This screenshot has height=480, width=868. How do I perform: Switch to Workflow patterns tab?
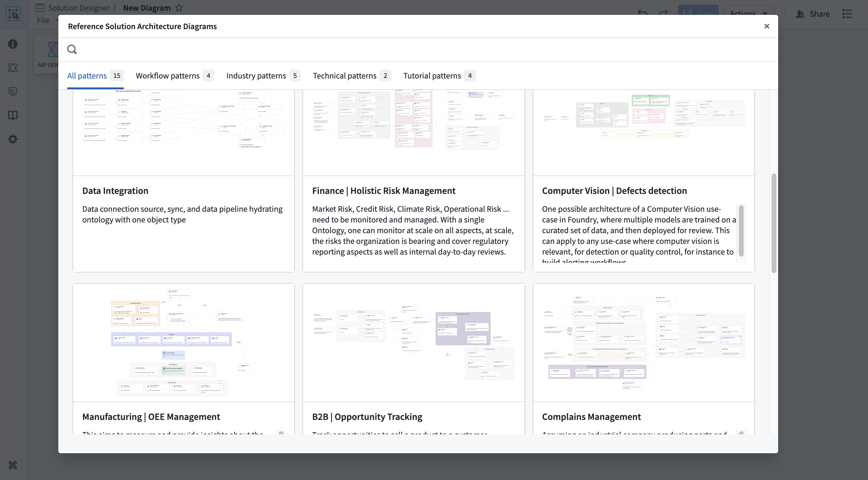175,76
